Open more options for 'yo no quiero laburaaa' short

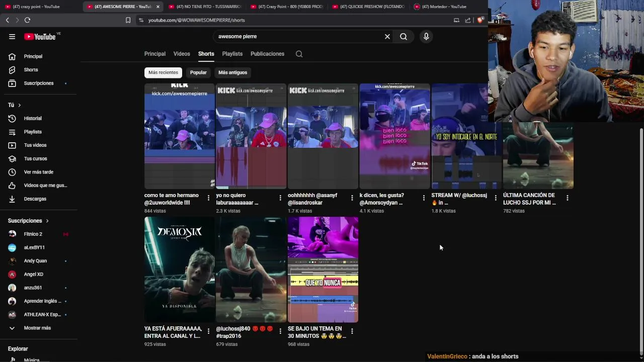pyautogui.click(x=280, y=198)
